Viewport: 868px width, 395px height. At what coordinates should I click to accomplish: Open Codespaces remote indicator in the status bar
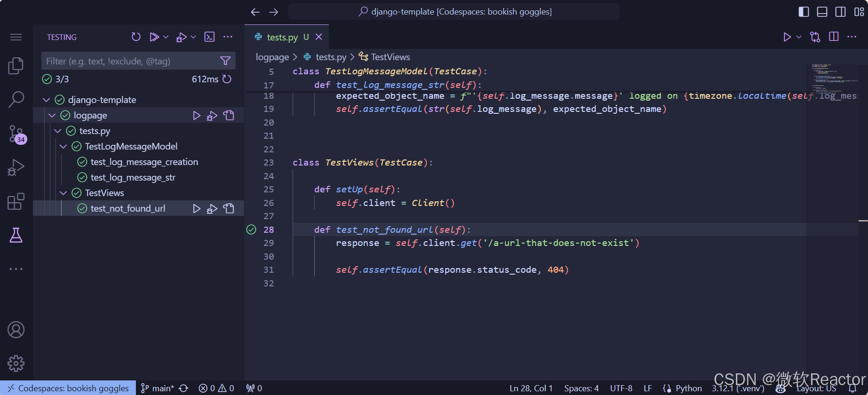[x=68, y=388]
